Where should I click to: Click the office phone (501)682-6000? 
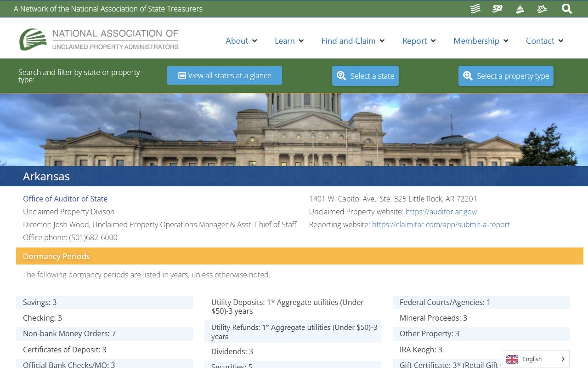tap(70, 237)
